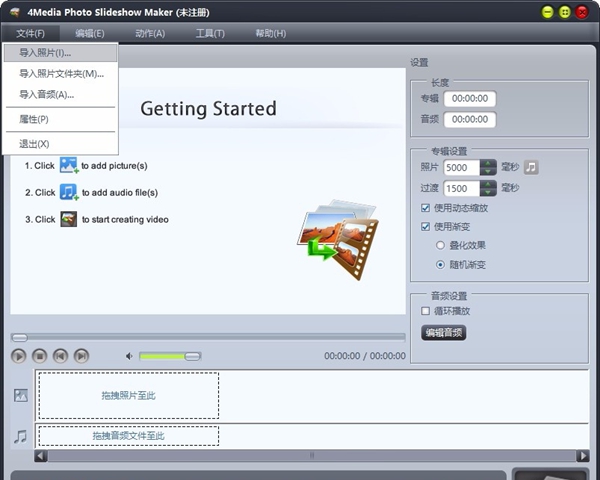
Task: Stop the slideshow preview
Action: pyautogui.click(x=39, y=356)
